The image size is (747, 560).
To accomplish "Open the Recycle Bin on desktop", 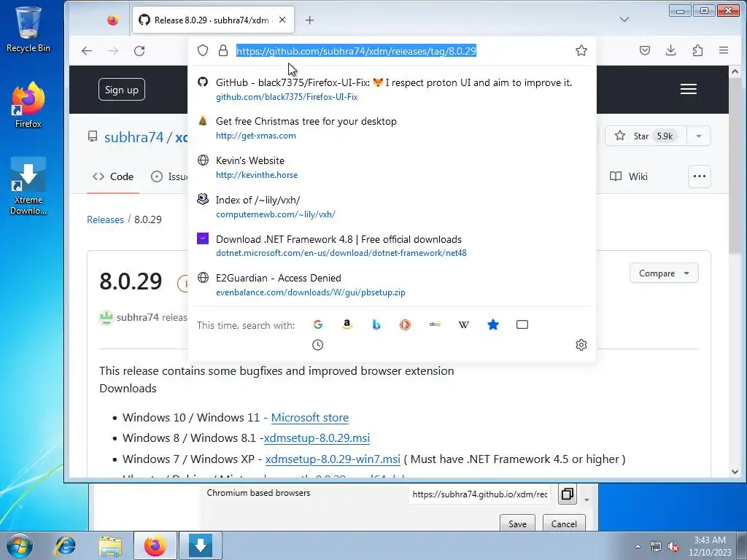I will [28, 29].
